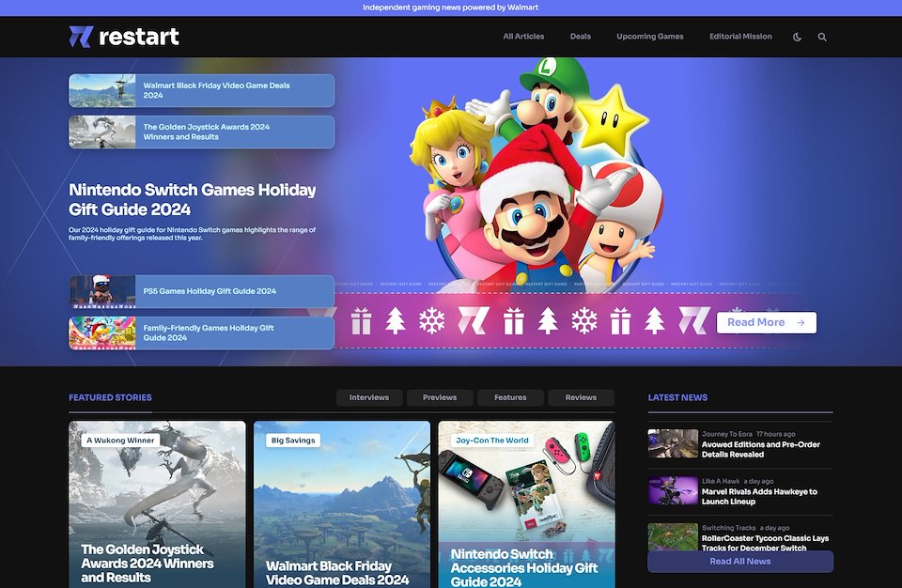Click The Golden Joystick Awards 2024 Winners title

pyautogui.click(x=148, y=564)
